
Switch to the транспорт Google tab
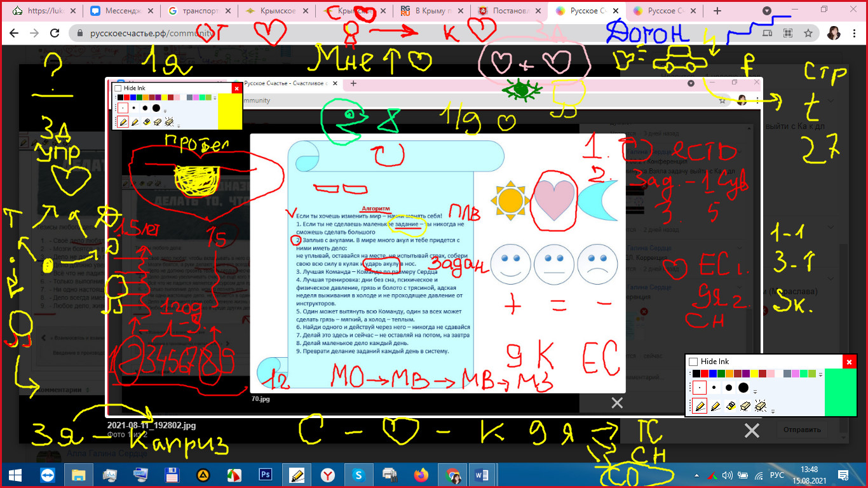click(200, 11)
